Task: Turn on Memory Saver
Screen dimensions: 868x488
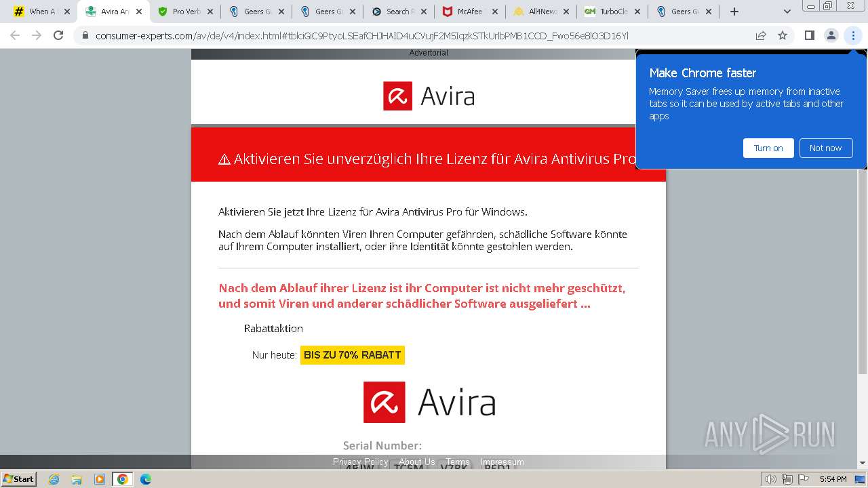Action: tap(768, 148)
